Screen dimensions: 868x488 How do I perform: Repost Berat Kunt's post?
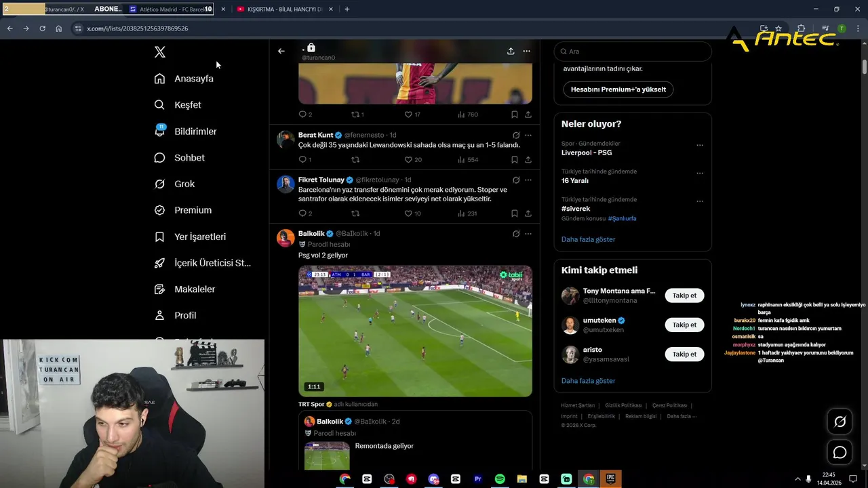(x=355, y=160)
